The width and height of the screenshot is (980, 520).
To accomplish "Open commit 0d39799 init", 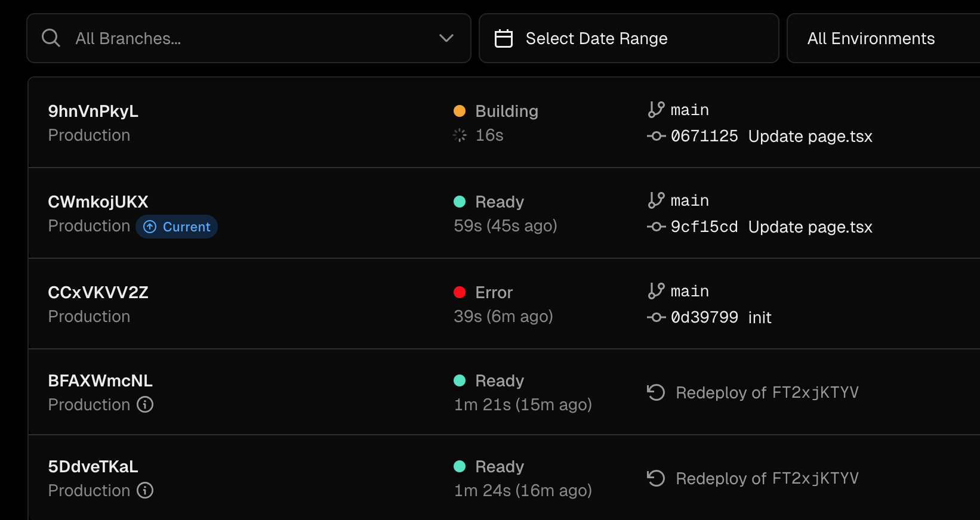I will 721,317.
